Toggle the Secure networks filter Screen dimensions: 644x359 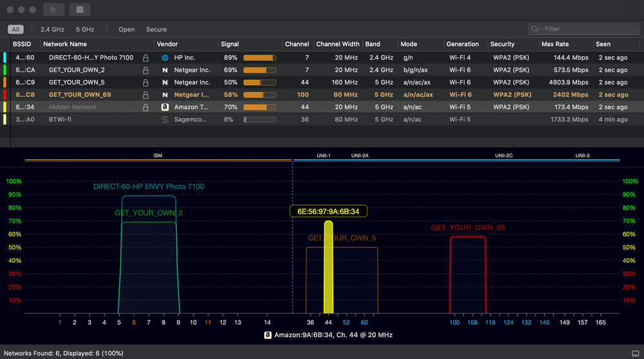pyautogui.click(x=156, y=30)
